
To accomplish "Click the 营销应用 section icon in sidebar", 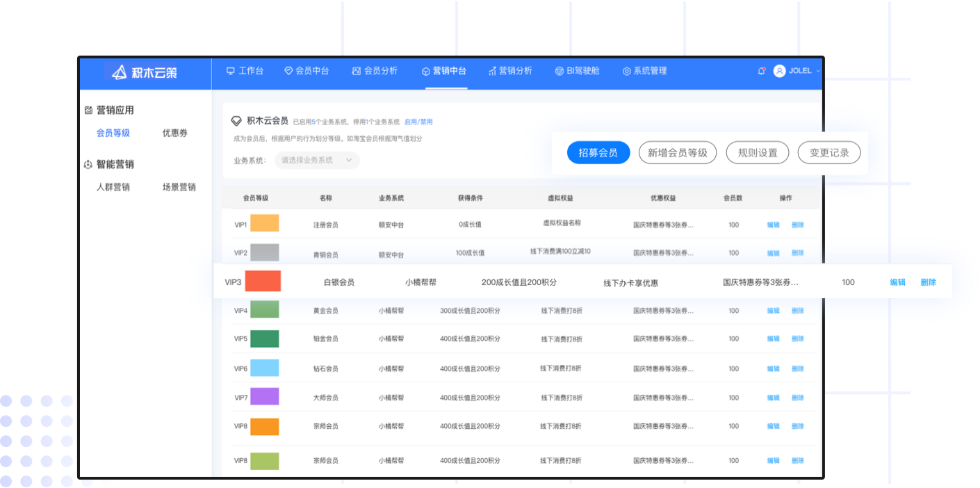I will pyautogui.click(x=88, y=110).
